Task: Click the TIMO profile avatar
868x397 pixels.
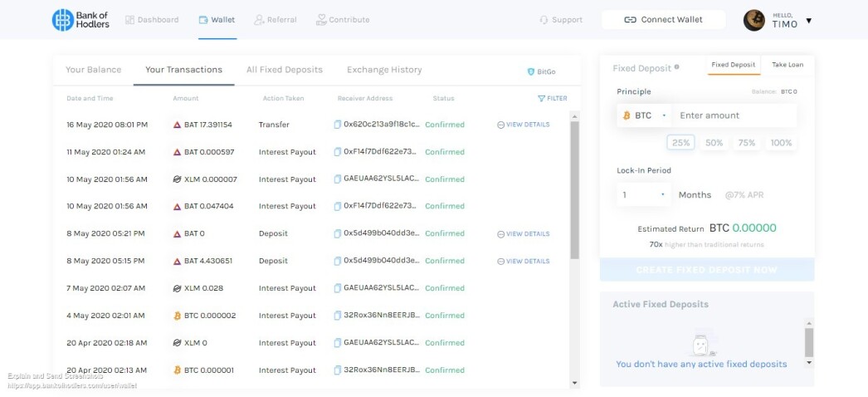Action: (754, 20)
